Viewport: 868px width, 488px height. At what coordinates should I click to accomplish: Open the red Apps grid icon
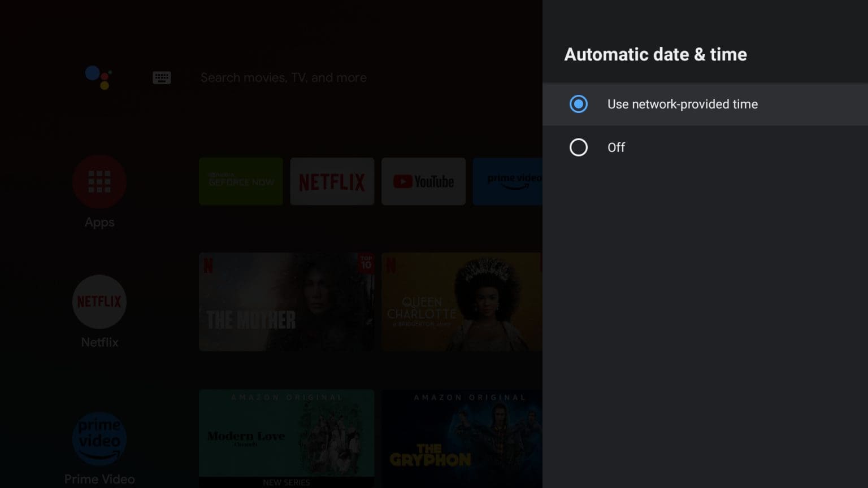coord(99,182)
